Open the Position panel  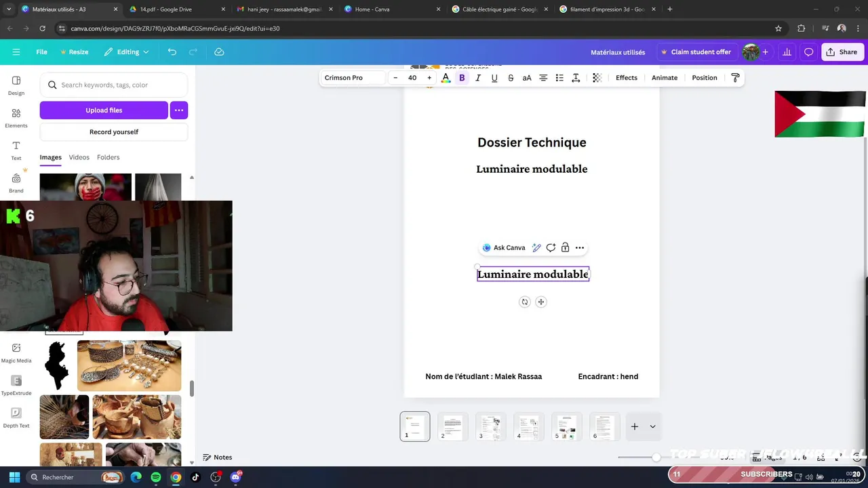(705, 78)
